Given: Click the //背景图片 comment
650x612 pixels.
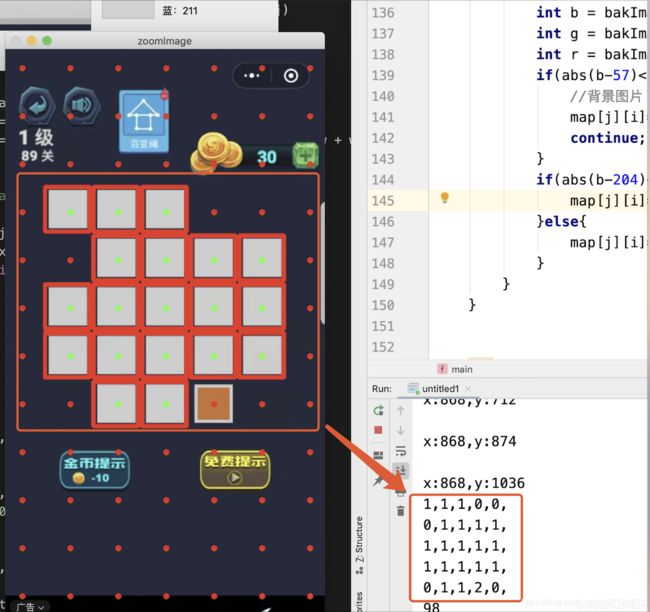Looking at the screenshot, I should pos(606,96).
